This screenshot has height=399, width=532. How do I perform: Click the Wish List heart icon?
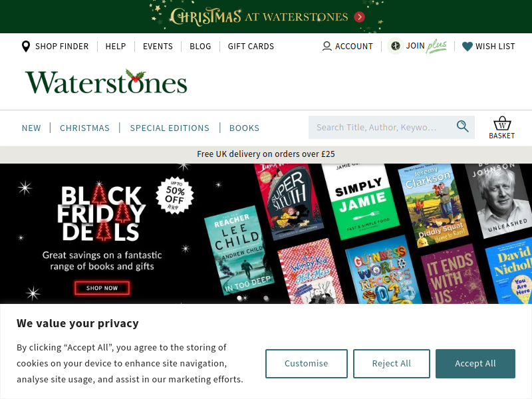point(467,47)
